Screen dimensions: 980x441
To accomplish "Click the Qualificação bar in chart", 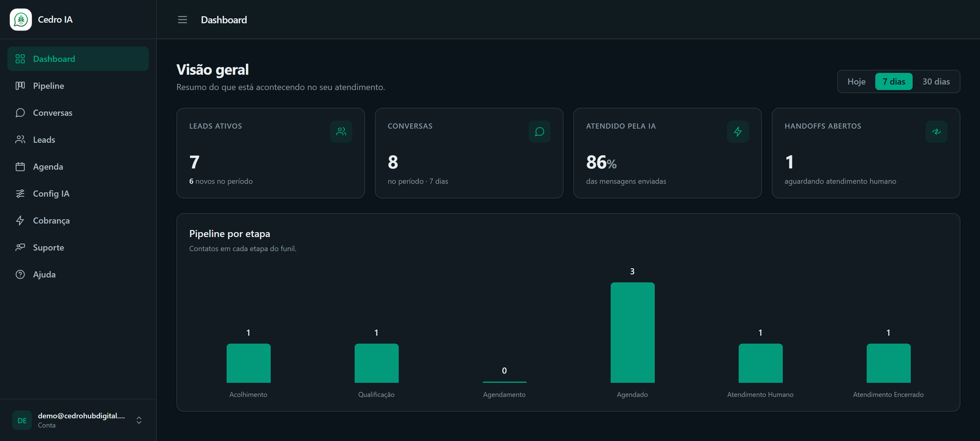I will tap(376, 364).
